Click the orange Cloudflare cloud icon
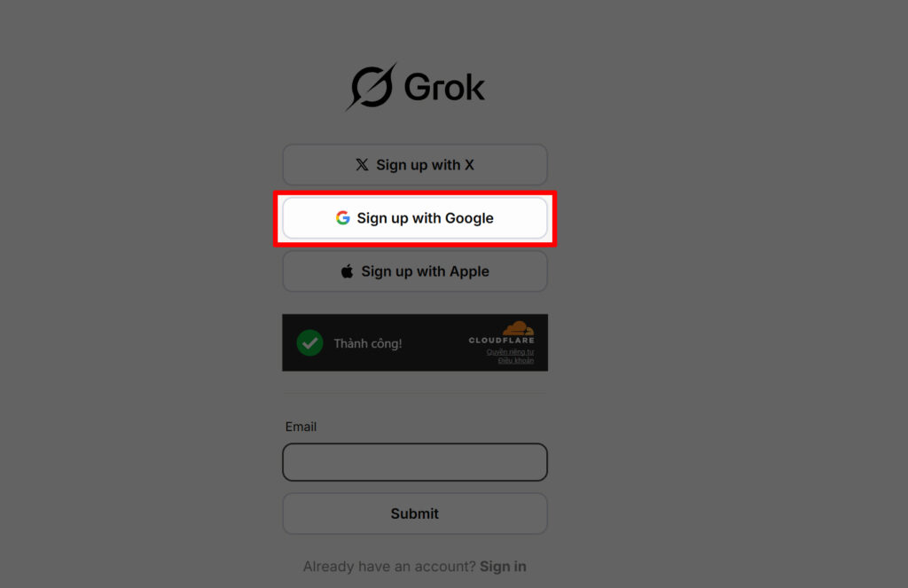This screenshot has width=908, height=588. [518, 328]
